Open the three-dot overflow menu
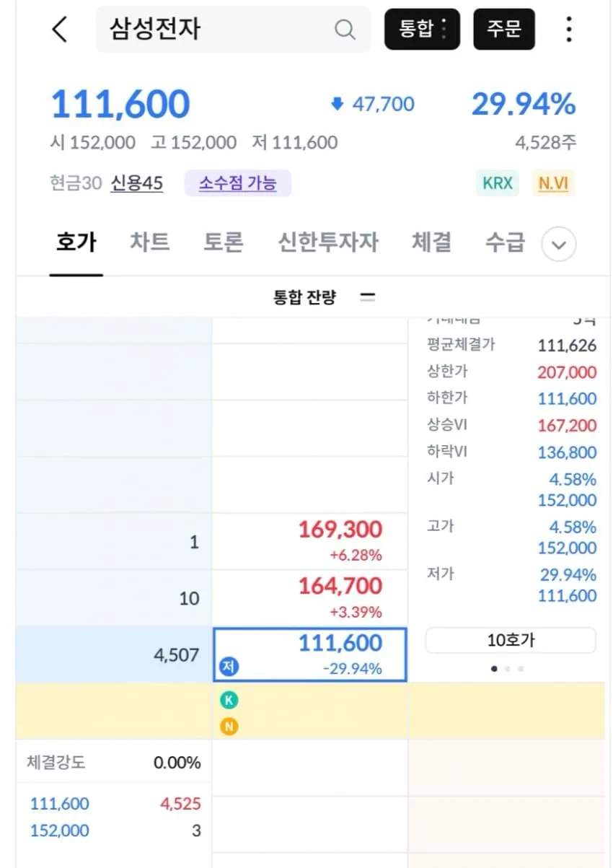This screenshot has width=613, height=868. (x=569, y=29)
